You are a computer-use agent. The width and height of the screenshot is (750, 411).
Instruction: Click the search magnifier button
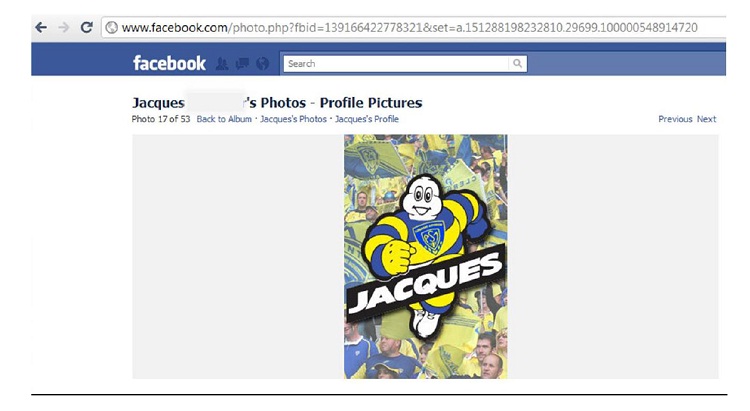(x=518, y=64)
